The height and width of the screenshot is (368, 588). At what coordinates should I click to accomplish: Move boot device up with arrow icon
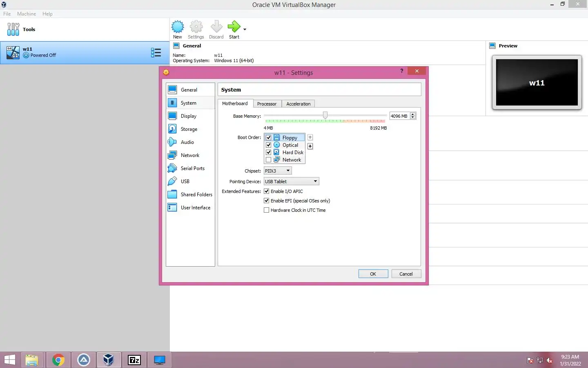310,137
